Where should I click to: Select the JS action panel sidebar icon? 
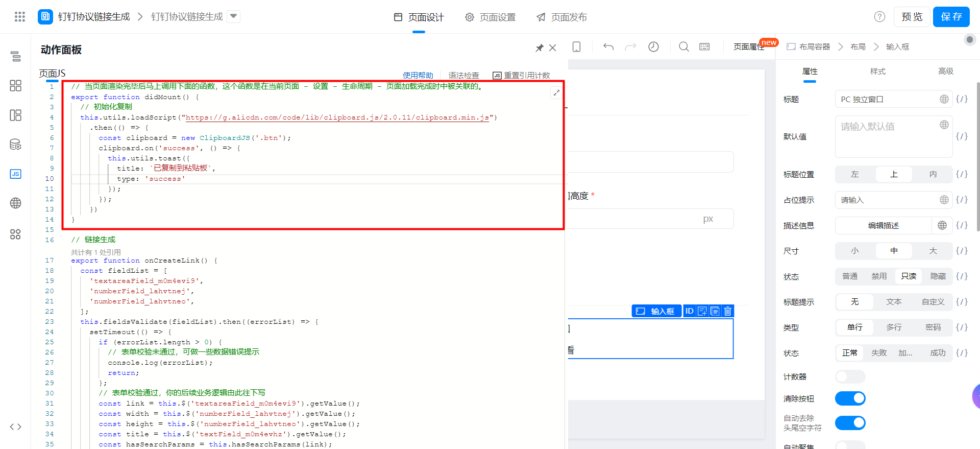tap(16, 174)
